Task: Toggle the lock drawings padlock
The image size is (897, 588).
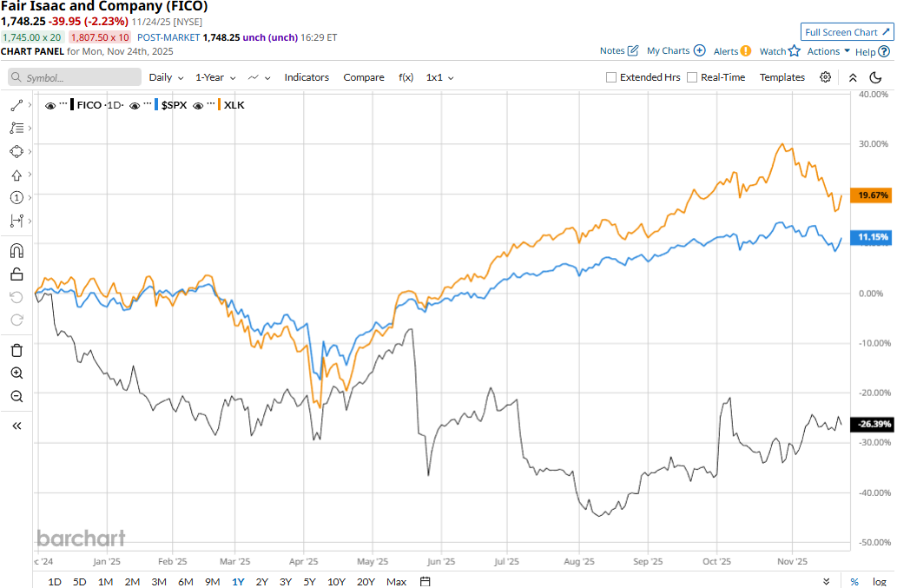Action: 16,274
